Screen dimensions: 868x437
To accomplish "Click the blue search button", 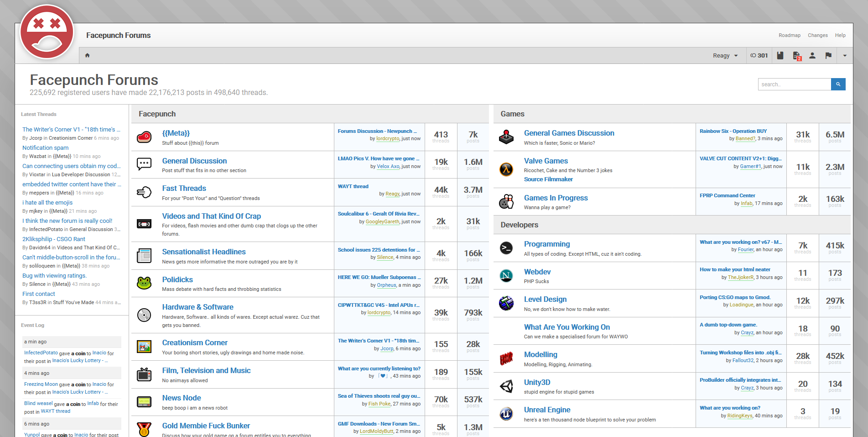I will click(x=838, y=84).
